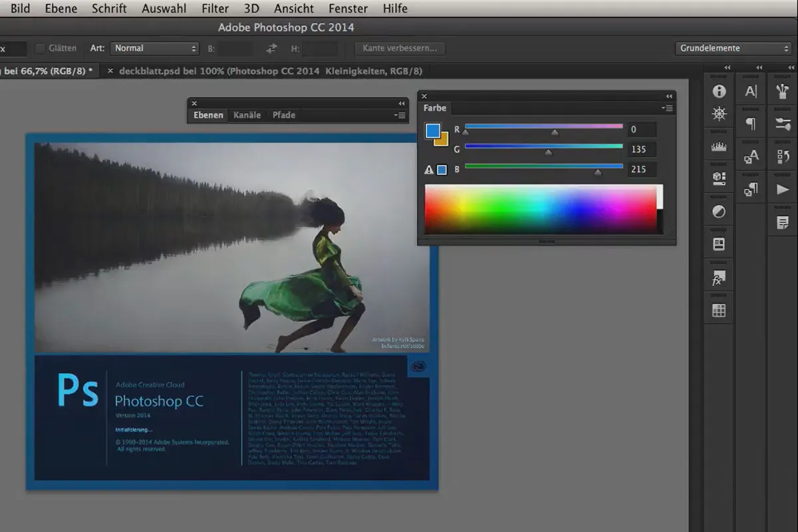Pick a color from the spectrum ramp

[540, 209]
